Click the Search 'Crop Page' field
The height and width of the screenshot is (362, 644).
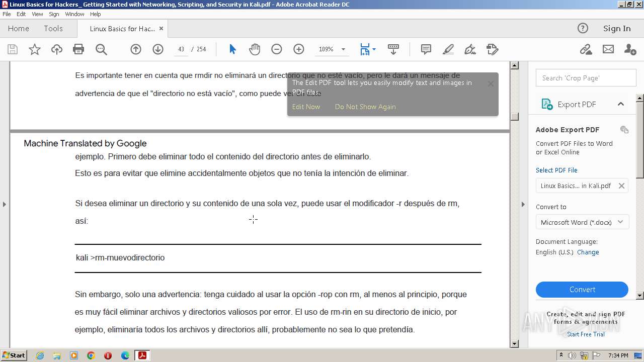point(586,78)
